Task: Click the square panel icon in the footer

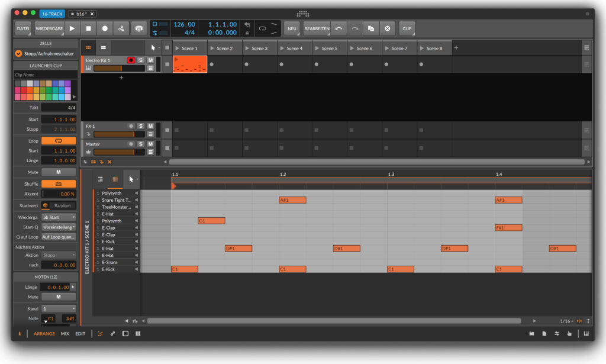Action: click(x=125, y=333)
